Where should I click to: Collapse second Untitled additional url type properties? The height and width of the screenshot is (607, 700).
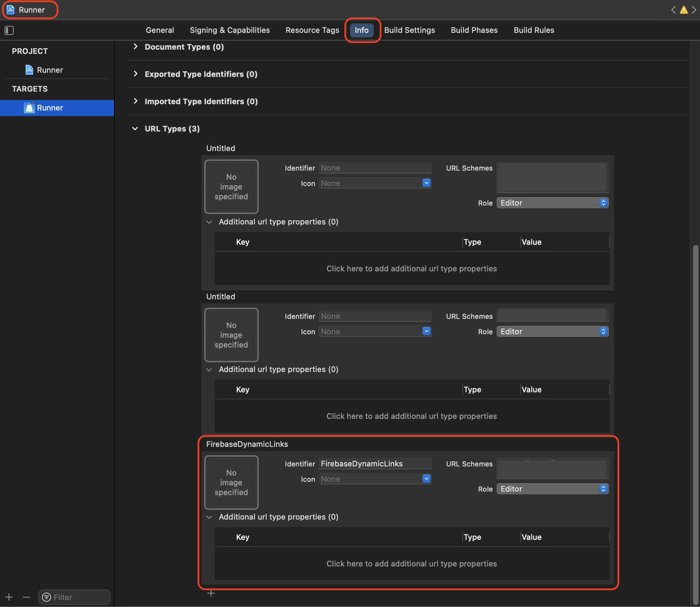(209, 370)
